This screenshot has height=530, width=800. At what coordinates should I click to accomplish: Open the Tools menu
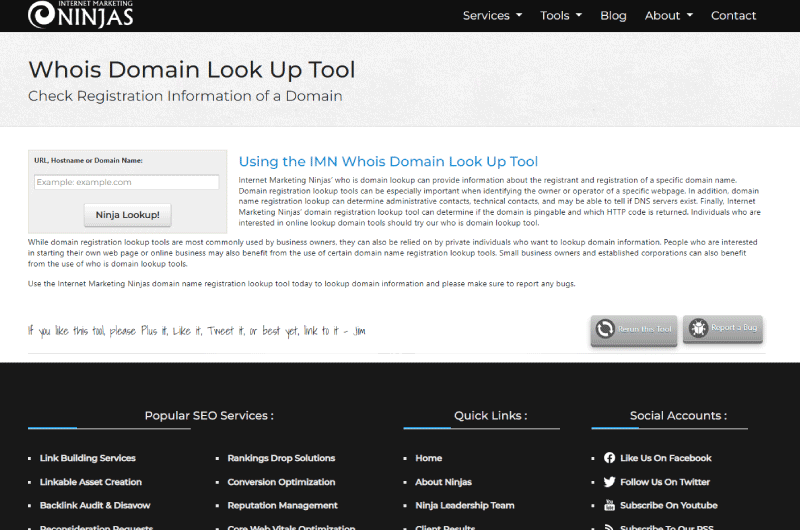(x=561, y=15)
